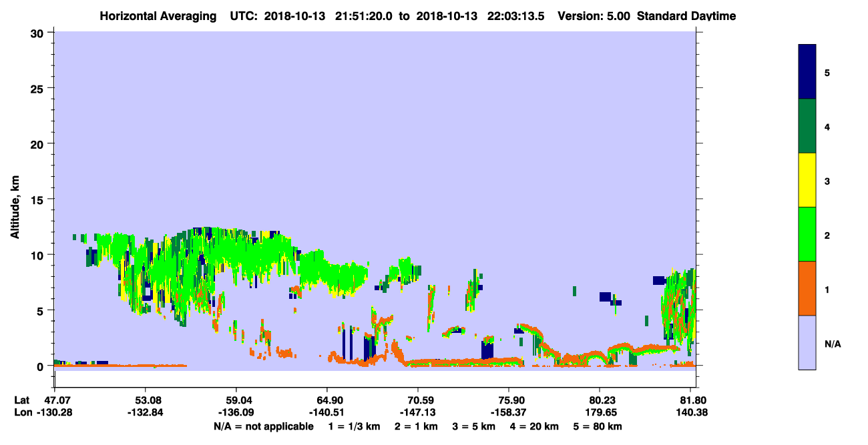868x445 pixels.
Task: Click the dark green color bar segment 4
Action: (807, 126)
